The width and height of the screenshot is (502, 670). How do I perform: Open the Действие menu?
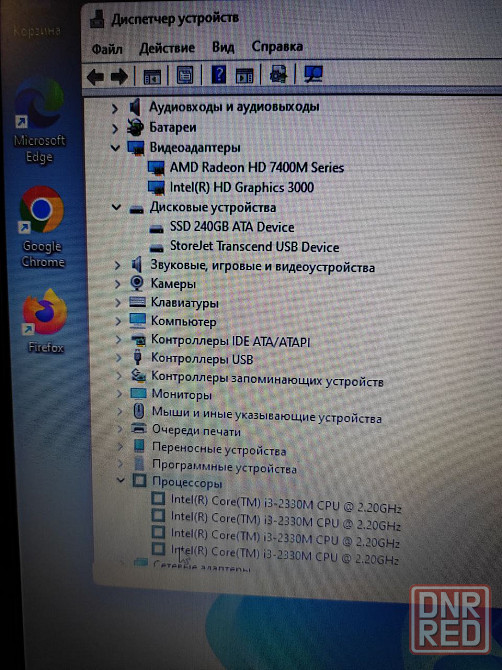tap(167, 47)
